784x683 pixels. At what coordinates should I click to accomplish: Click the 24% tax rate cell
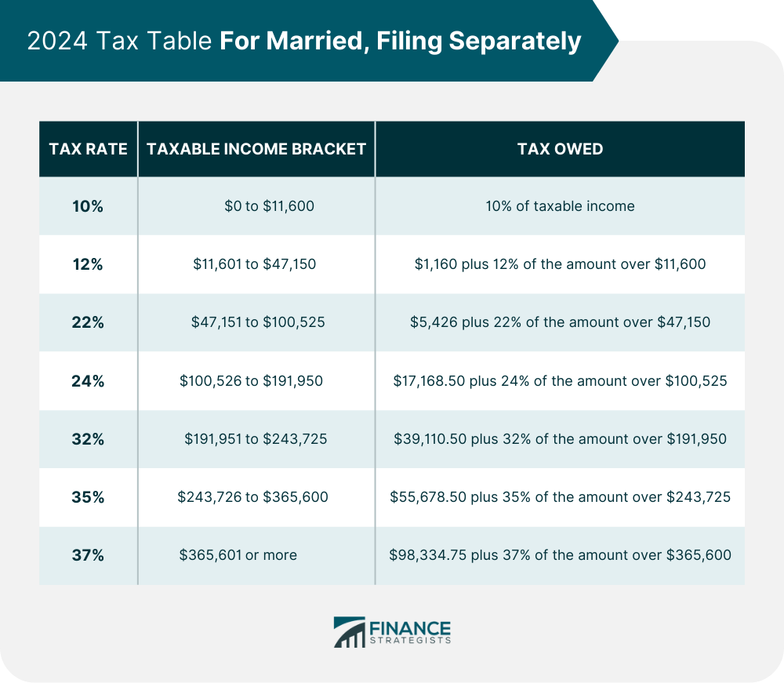[88, 381]
